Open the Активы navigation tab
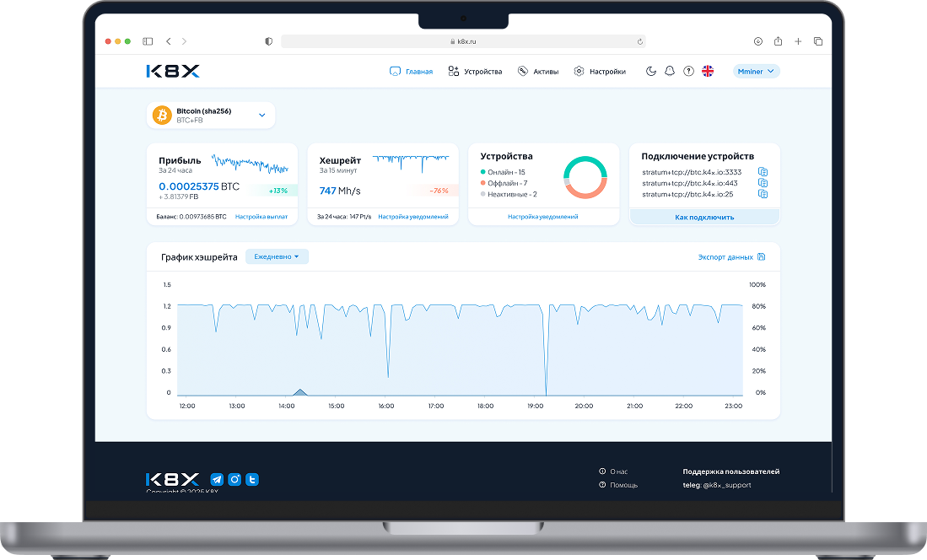Screen dimensions: 927x560 click(x=538, y=72)
